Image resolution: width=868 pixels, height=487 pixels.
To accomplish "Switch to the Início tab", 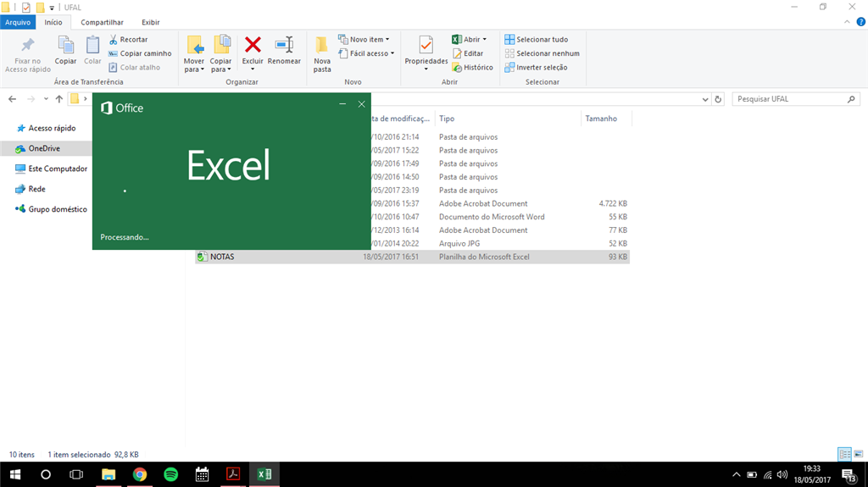I will tap(53, 22).
